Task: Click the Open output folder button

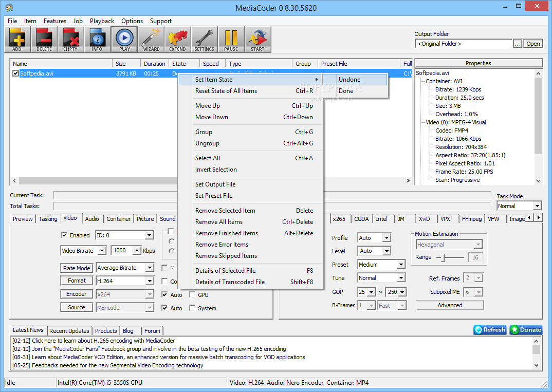Action: [533, 44]
